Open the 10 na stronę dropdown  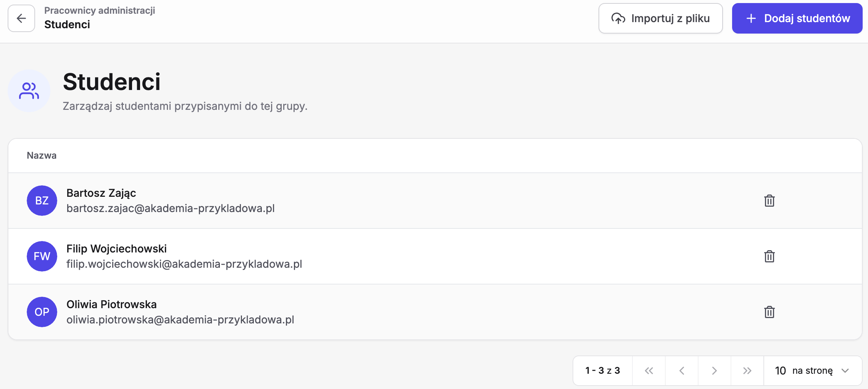pyautogui.click(x=813, y=371)
